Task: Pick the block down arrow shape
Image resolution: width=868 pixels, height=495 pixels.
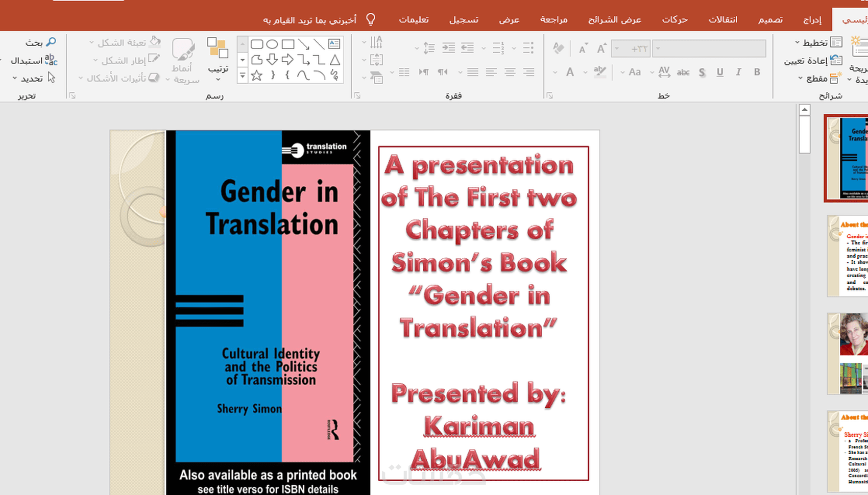Action: click(x=272, y=60)
